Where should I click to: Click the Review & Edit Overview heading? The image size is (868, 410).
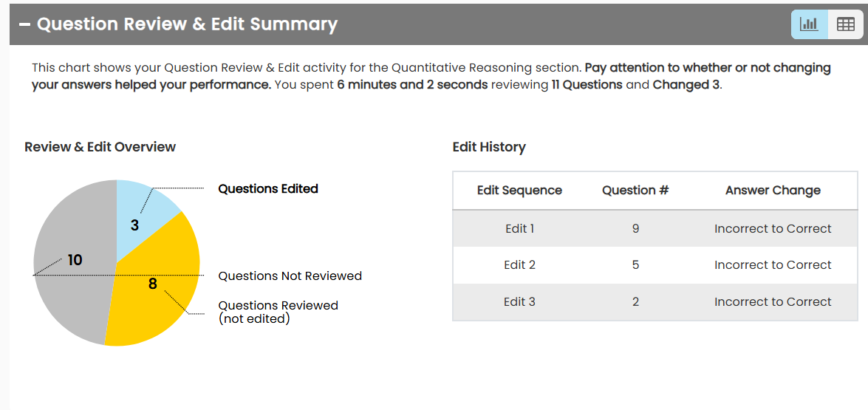coord(100,147)
